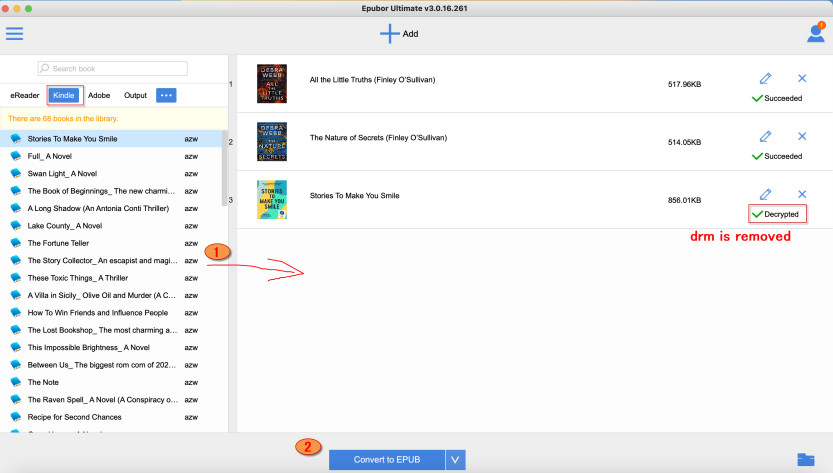Select The Lost Bookshop row
This screenshot has width=833, height=473.
110,330
